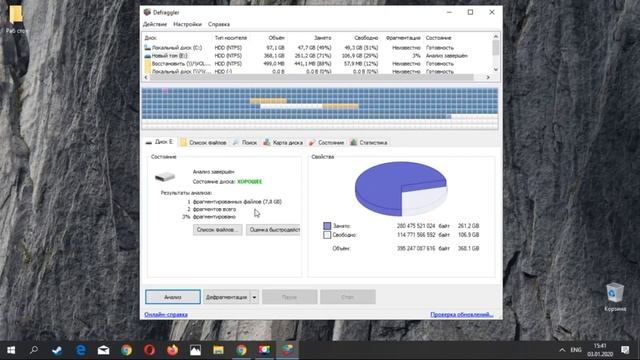Click the Тип носителя column header

coord(231,38)
